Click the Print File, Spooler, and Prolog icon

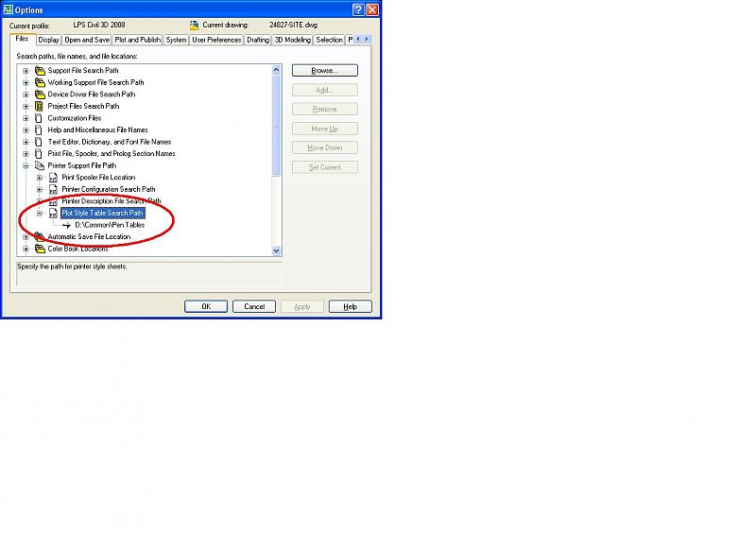pyautogui.click(x=39, y=154)
